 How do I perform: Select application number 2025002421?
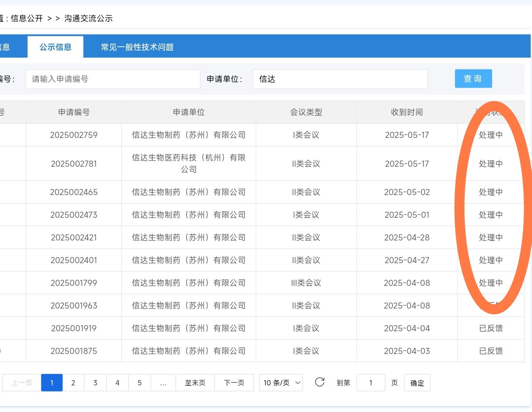coord(74,237)
